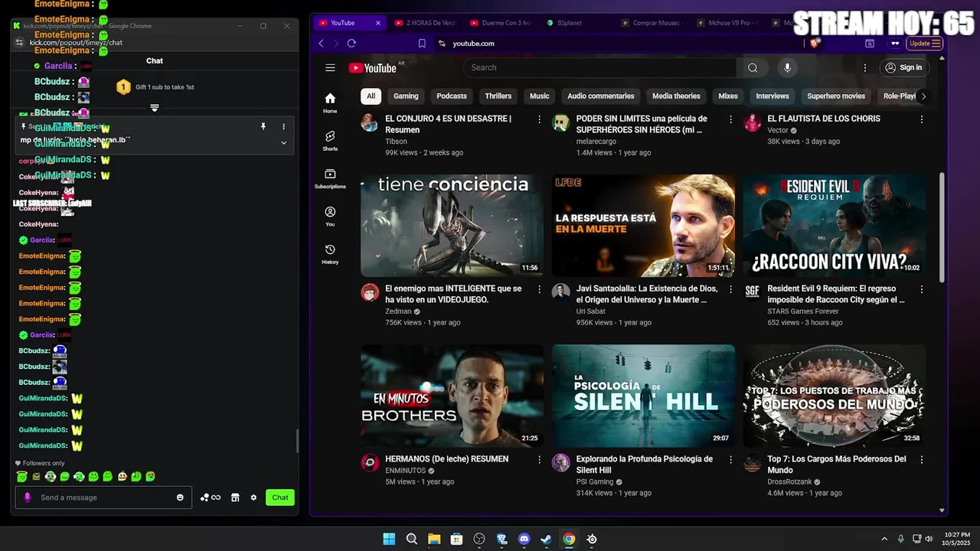Open channel points infinity icon in chat
The height and width of the screenshot is (551, 980).
click(211, 497)
